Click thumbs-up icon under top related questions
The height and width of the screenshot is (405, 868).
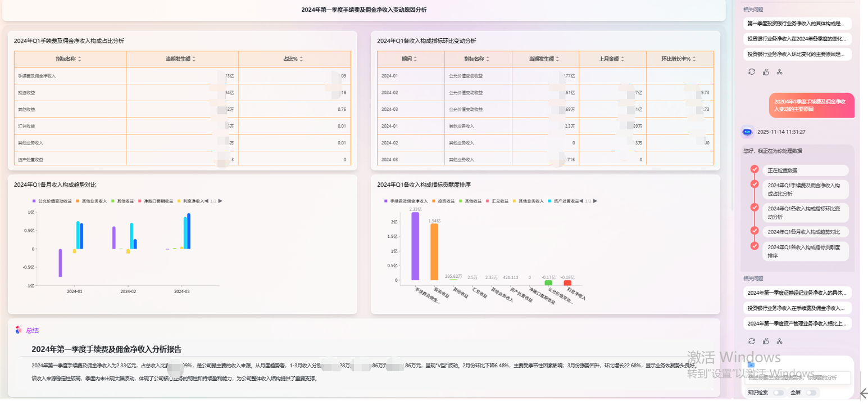[x=766, y=71]
